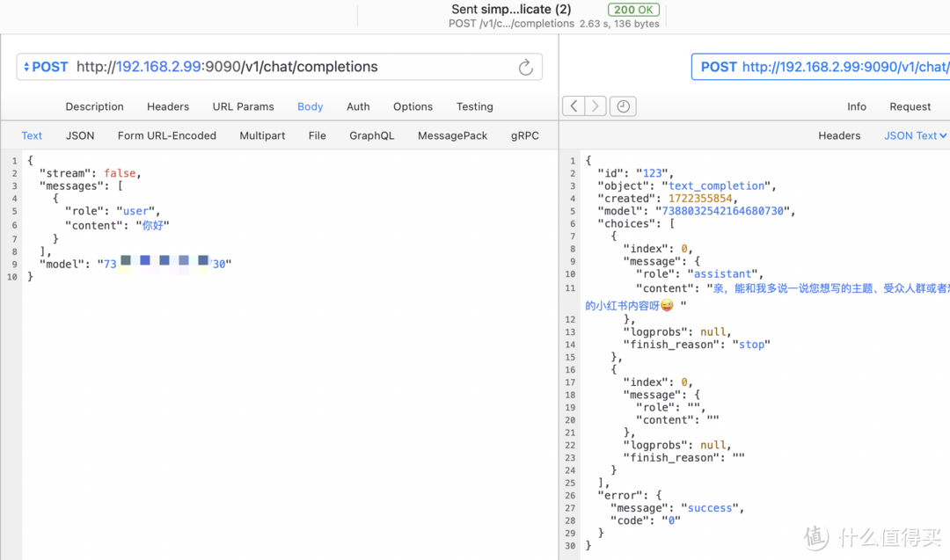This screenshot has height=560, width=950.
Task: Select the GraphQL body type
Action: (371, 135)
